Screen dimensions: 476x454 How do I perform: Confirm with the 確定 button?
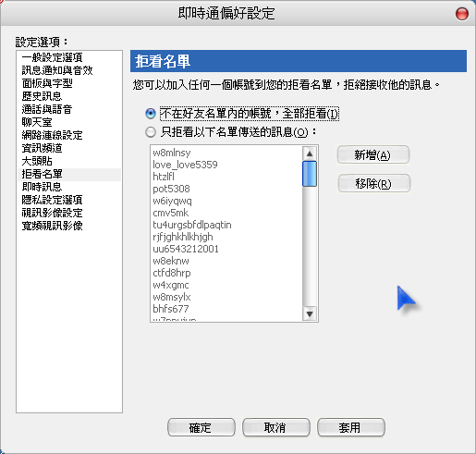click(201, 427)
